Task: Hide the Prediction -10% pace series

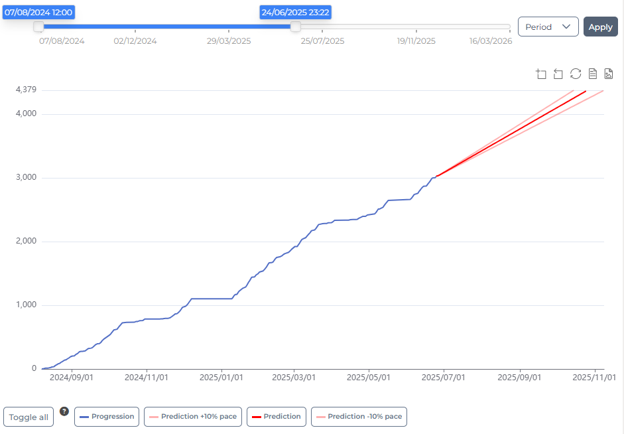Action: pos(359,416)
